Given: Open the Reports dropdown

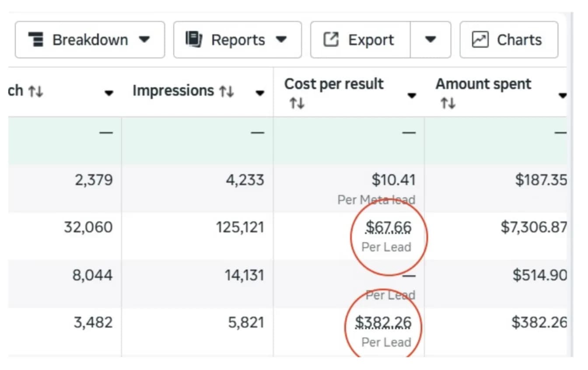Looking at the screenshot, I should click(238, 40).
